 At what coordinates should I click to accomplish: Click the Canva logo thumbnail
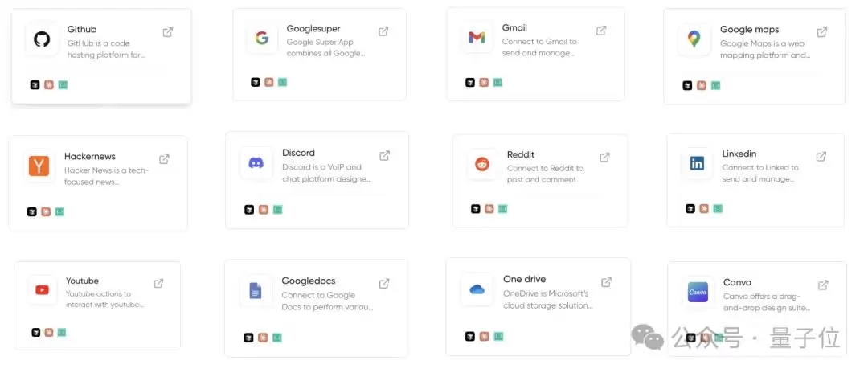click(x=698, y=292)
